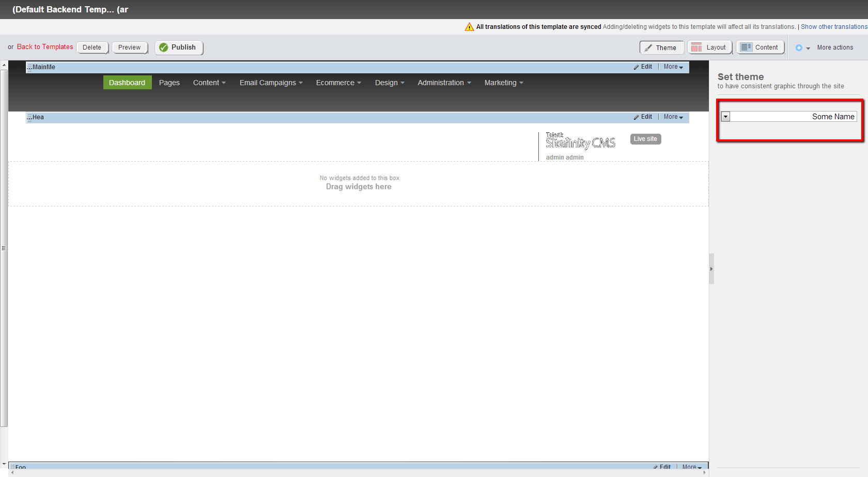
Task: Collapse the right side panel handle
Action: tap(711, 269)
